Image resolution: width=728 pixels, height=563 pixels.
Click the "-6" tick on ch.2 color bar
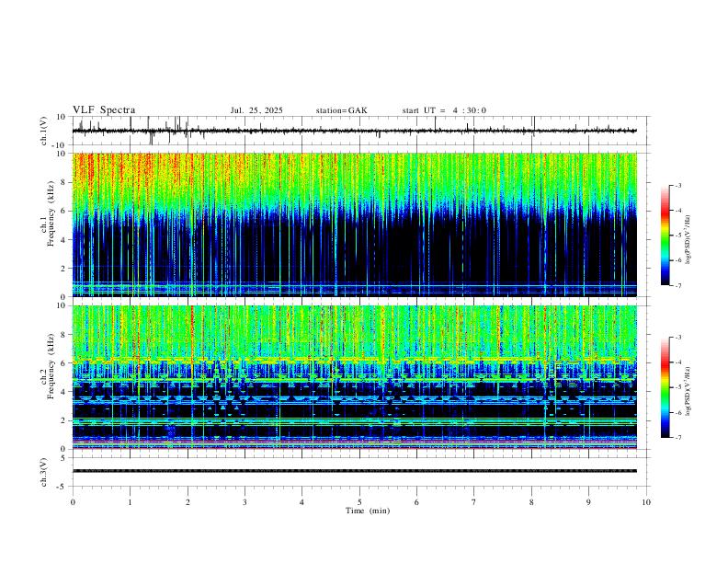pos(677,412)
